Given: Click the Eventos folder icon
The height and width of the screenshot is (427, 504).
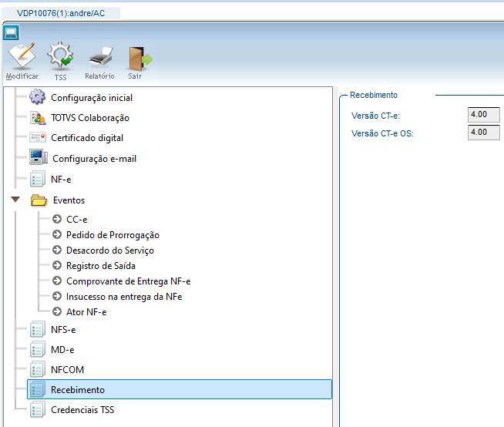Looking at the screenshot, I should (x=39, y=200).
